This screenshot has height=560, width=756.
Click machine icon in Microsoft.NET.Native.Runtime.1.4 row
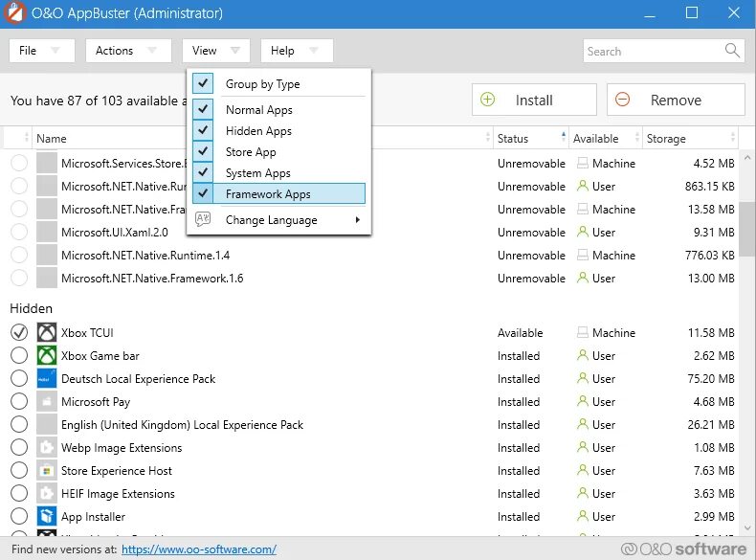pyautogui.click(x=583, y=255)
